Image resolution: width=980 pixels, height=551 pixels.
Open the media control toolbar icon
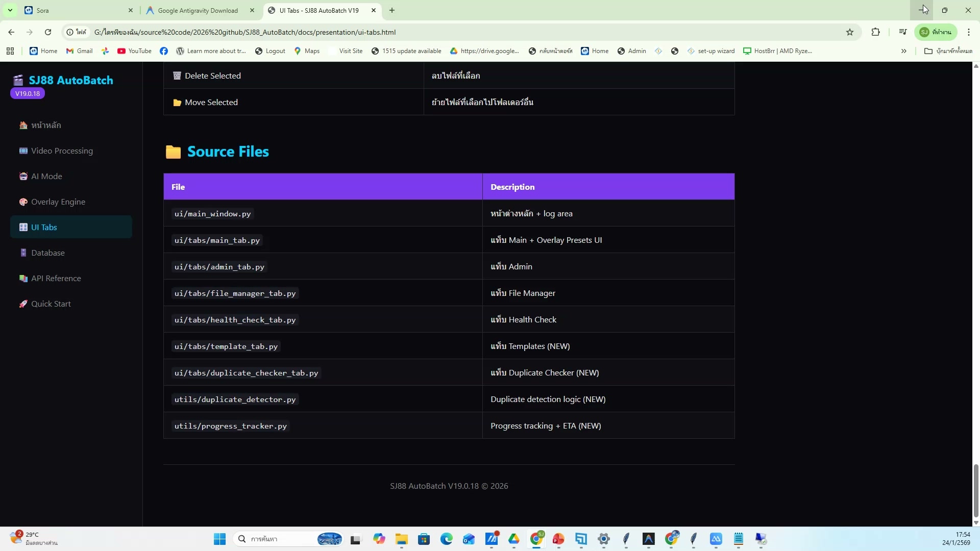point(903,32)
